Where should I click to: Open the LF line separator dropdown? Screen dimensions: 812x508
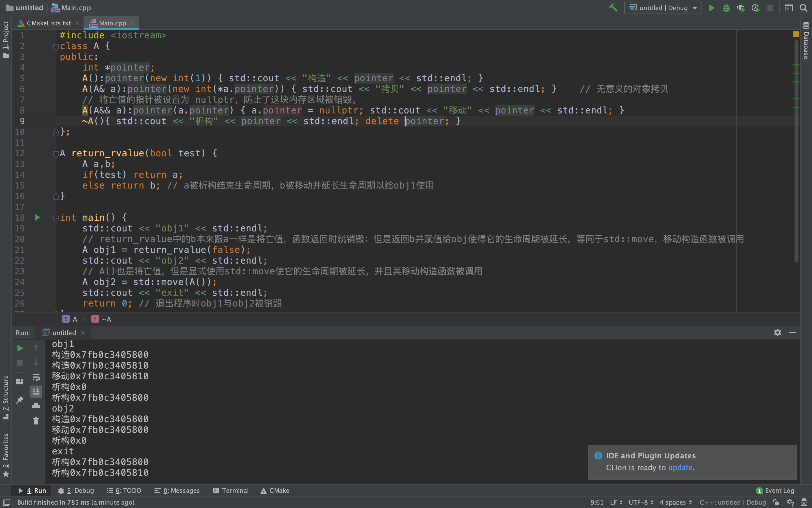[616, 502]
